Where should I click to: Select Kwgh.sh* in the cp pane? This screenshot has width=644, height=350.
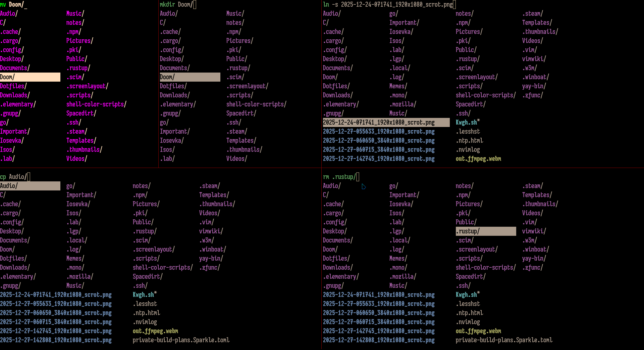tap(145, 295)
